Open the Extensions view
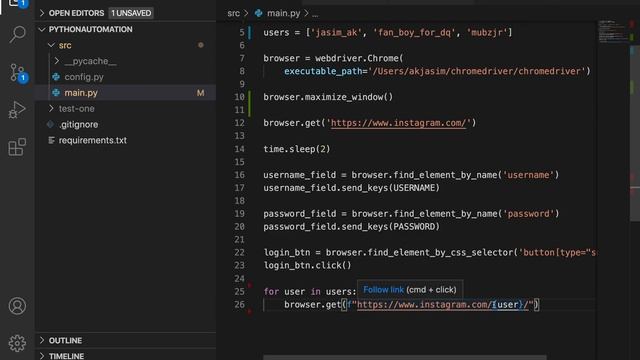This screenshot has width=640, height=360. pyautogui.click(x=17, y=147)
